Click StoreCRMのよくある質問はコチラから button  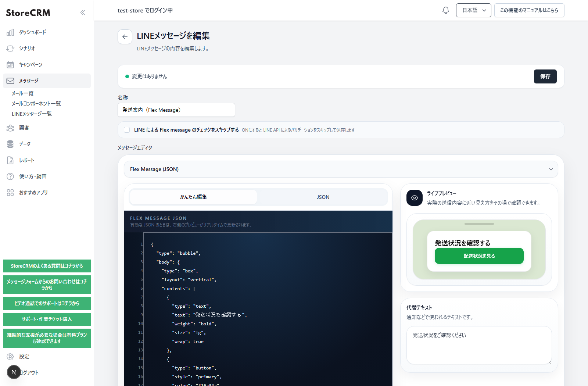click(x=47, y=266)
